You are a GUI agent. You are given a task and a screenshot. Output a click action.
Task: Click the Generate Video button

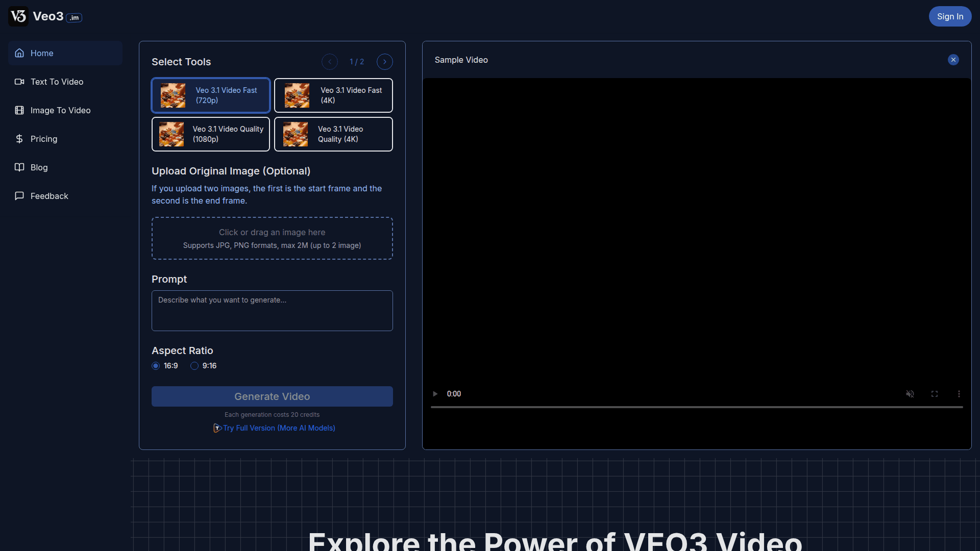click(x=272, y=396)
